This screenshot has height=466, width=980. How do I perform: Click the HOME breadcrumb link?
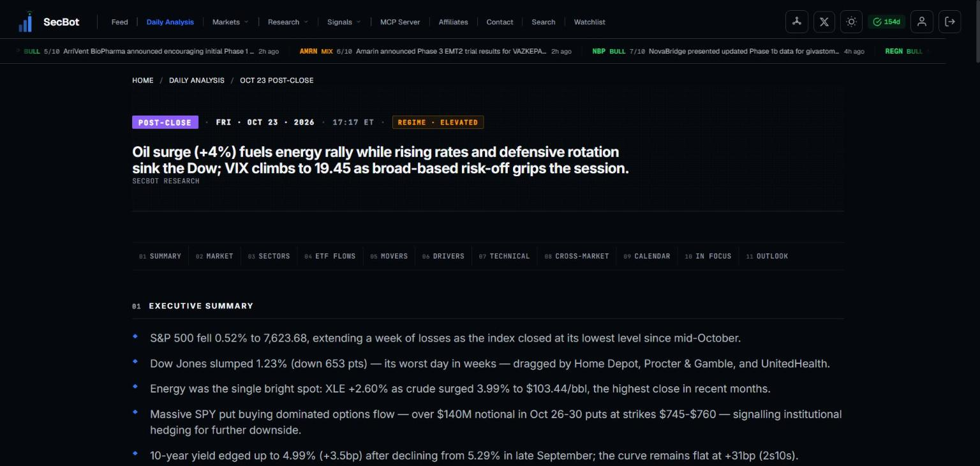click(143, 80)
